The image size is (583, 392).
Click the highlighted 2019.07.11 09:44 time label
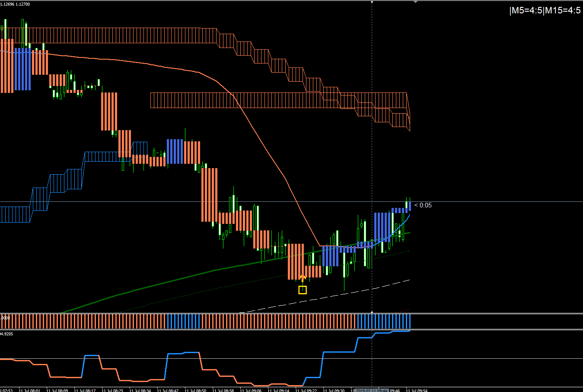click(372, 390)
